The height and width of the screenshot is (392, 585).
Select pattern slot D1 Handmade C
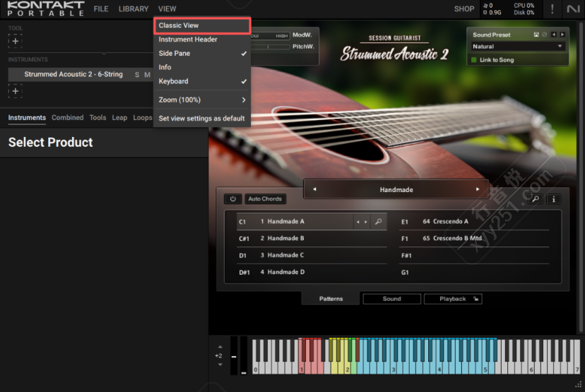312,255
